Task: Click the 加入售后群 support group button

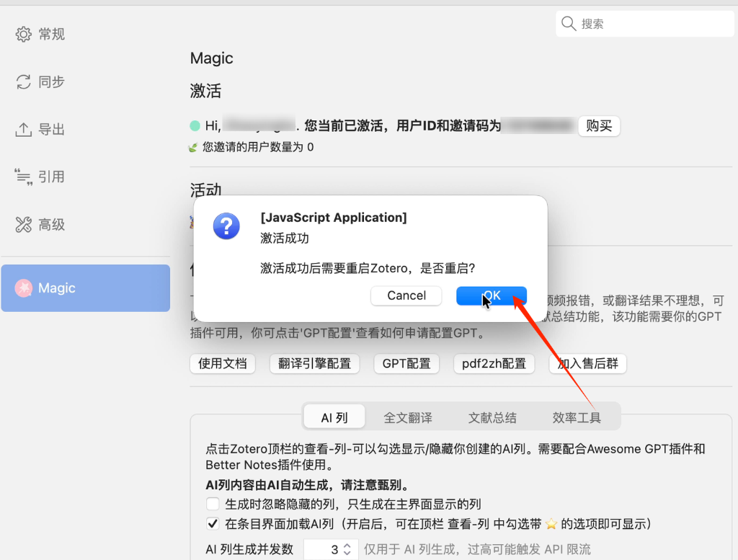Action: tap(588, 363)
